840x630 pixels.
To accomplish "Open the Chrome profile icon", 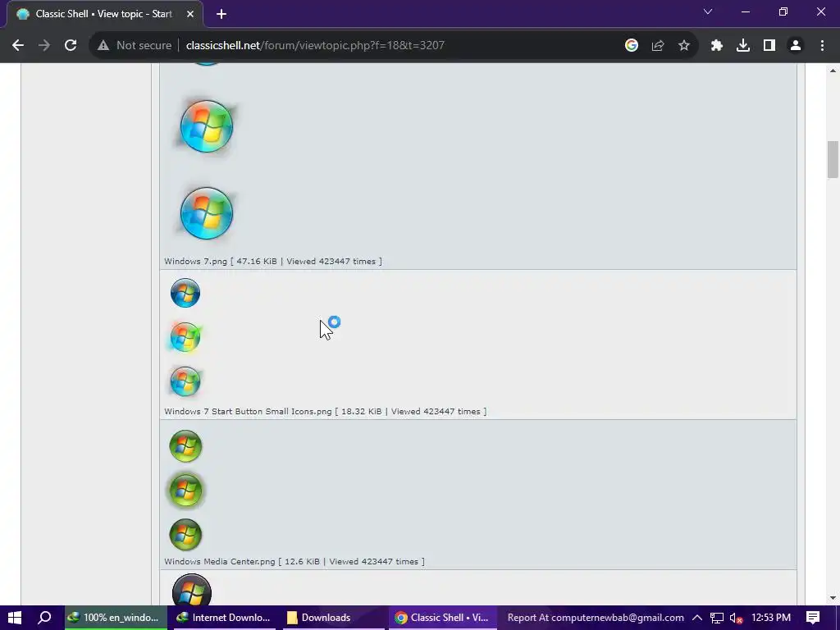I will coord(796,46).
